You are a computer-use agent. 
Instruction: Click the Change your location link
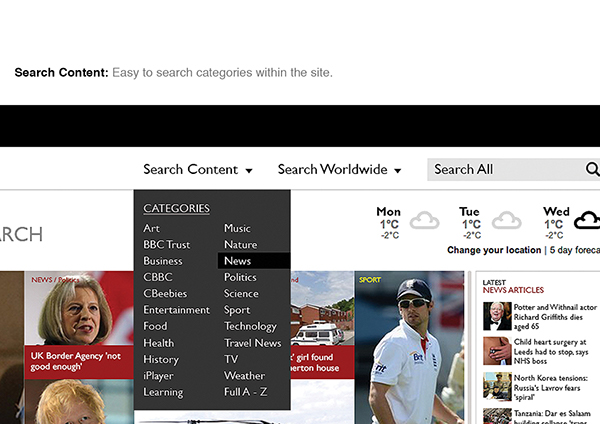[494, 250]
